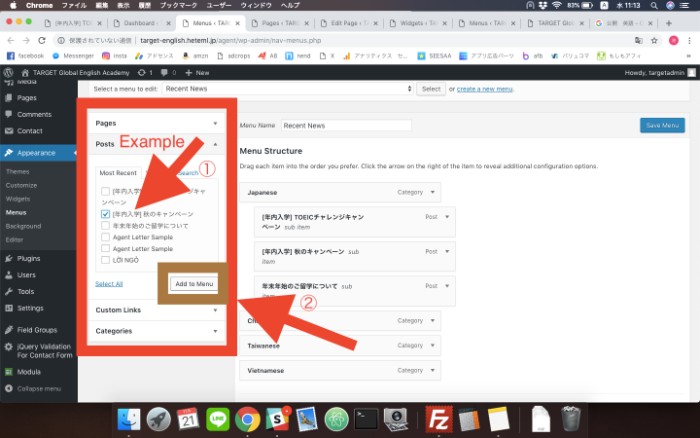The width and height of the screenshot is (700, 438).
Task: Click the Save Menu button
Action: pos(662,125)
